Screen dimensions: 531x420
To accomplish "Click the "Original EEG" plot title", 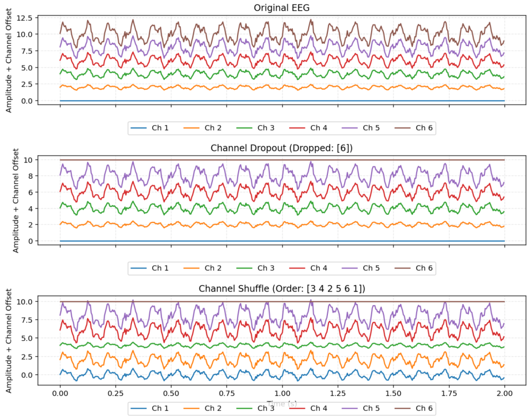I will 282,8.
